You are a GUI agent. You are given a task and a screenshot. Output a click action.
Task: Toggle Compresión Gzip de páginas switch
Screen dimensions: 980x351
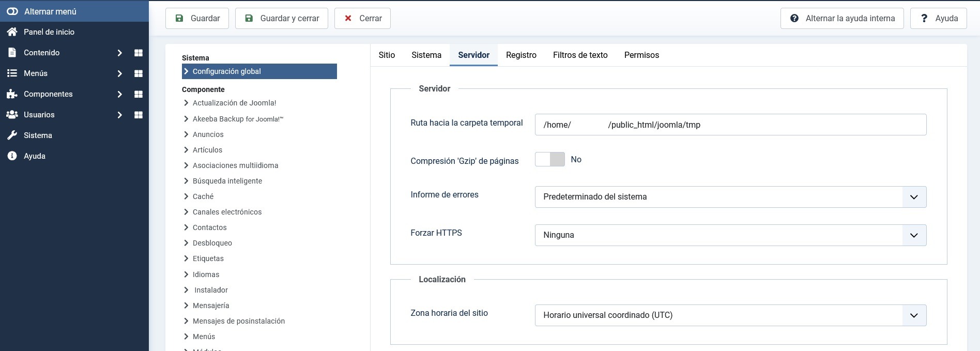(x=549, y=159)
